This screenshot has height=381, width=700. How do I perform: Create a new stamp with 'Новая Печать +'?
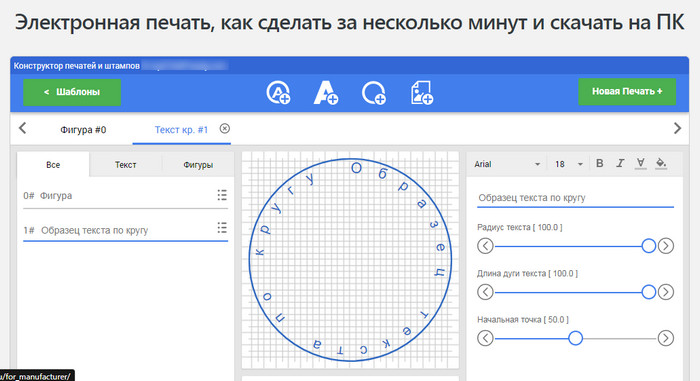tap(627, 92)
